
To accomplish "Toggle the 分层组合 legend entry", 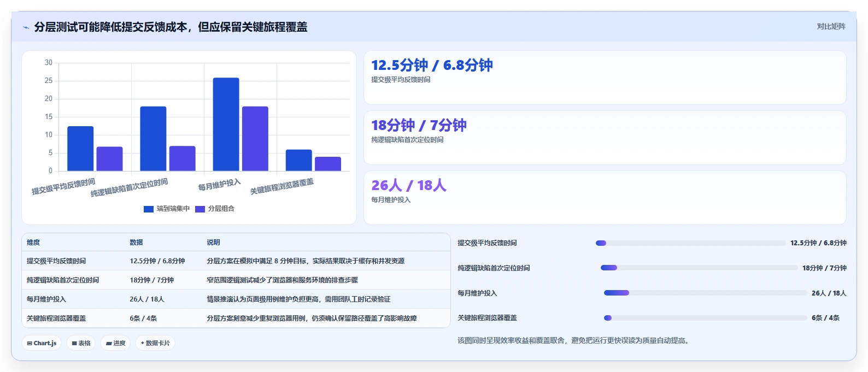I will click(215, 209).
